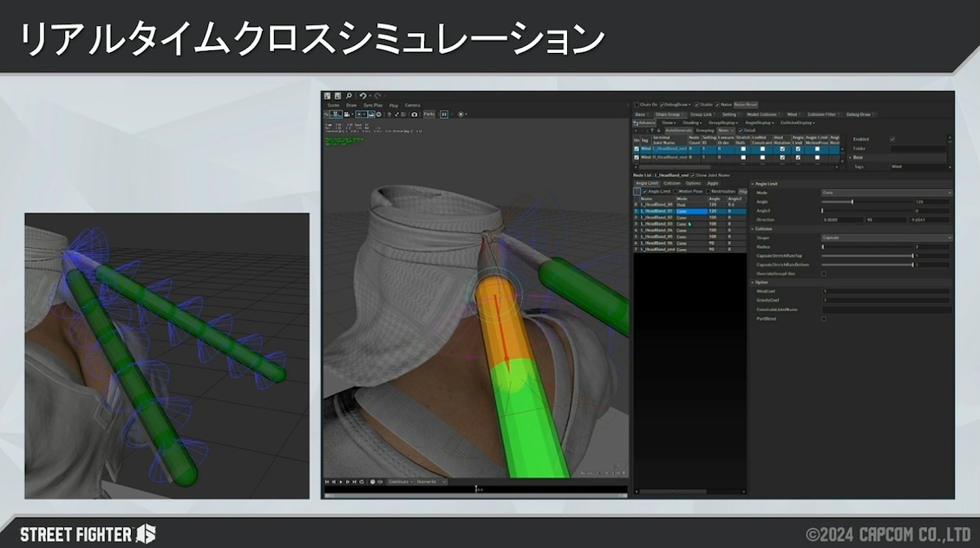Adjust the Angle slider

point(867,202)
